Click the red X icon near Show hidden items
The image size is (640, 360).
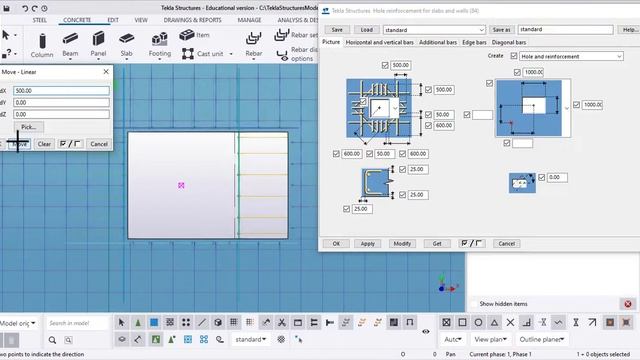pos(628,304)
